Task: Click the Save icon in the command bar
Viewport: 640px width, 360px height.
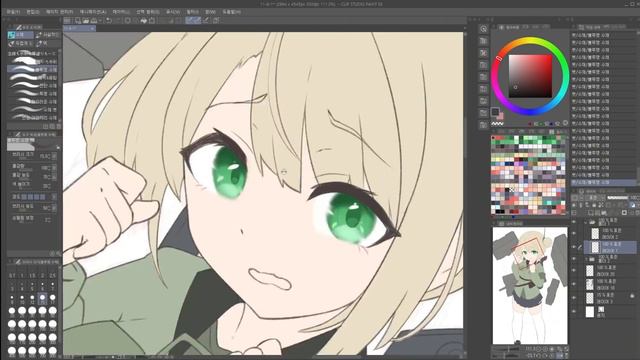Action: [x=94, y=20]
